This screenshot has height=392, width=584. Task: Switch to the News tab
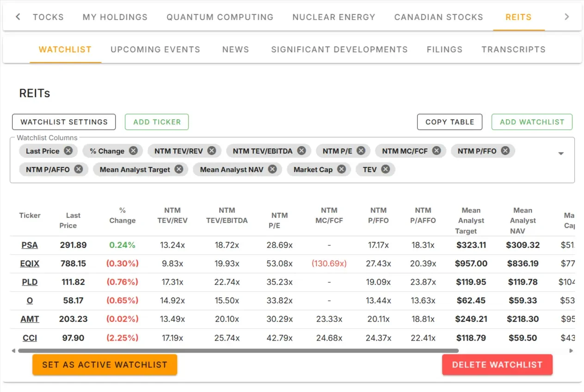[x=236, y=49]
